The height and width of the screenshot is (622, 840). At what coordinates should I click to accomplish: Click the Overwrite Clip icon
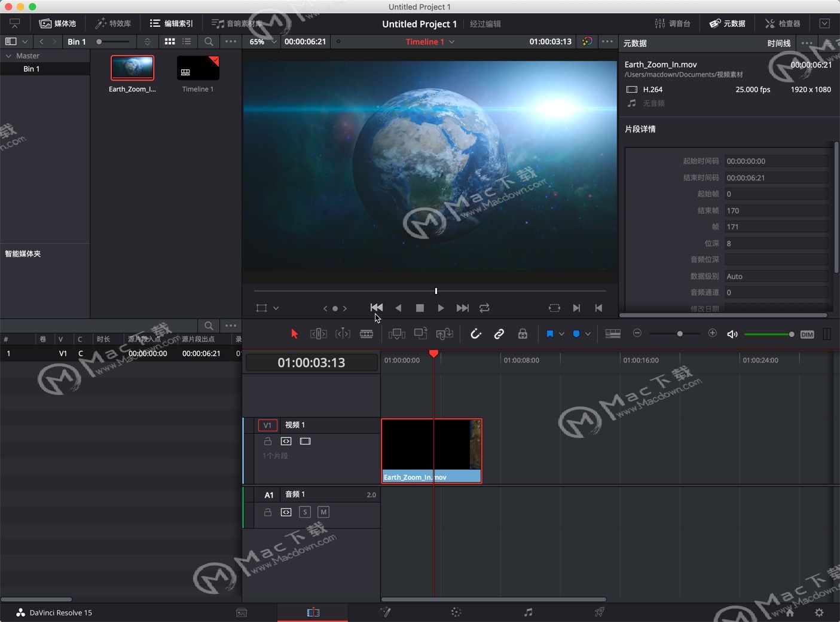pos(420,333)
